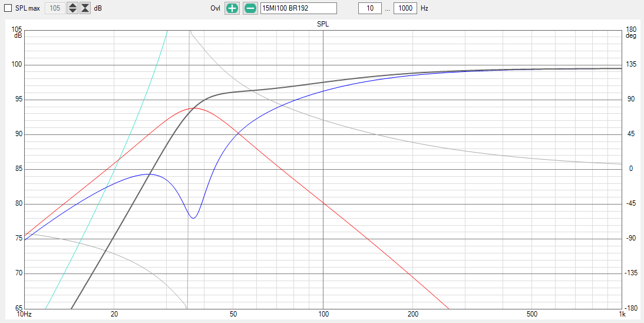The image size is (644, 323).
Task: Click the 65 label on dB axis
Action: 19,308
